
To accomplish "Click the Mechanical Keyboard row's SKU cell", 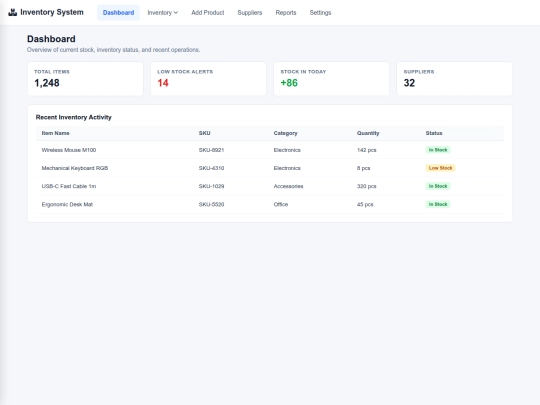I will 211,168.
